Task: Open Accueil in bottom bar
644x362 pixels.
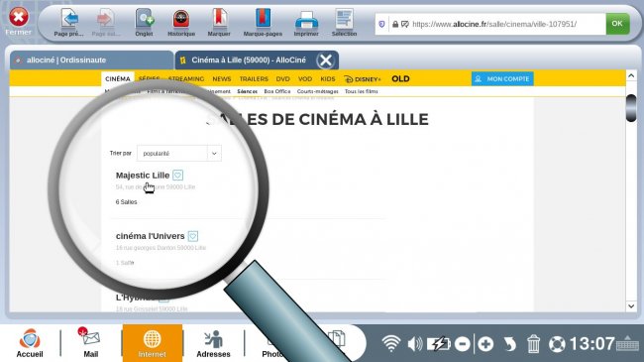Action: pyautogui.click(x=30, y=343)
